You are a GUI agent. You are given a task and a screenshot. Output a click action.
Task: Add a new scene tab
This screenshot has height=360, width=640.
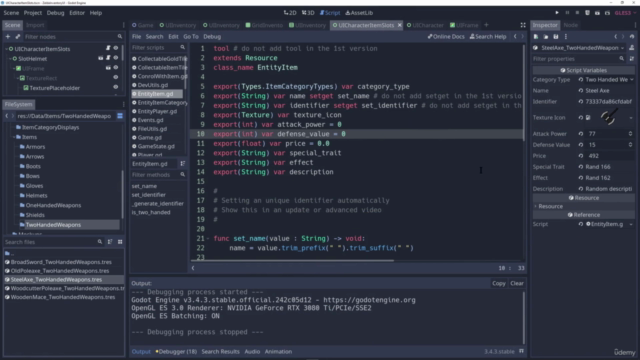[486, 25]
